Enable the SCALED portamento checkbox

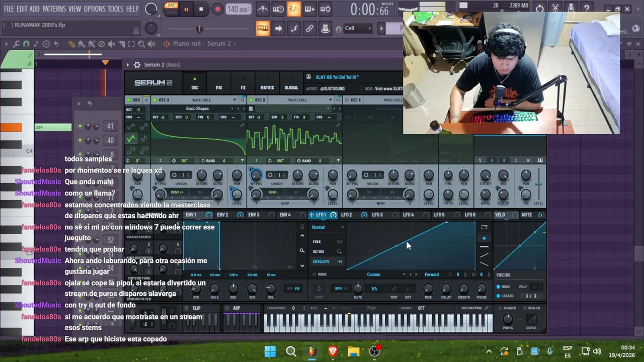coord(526,308)
